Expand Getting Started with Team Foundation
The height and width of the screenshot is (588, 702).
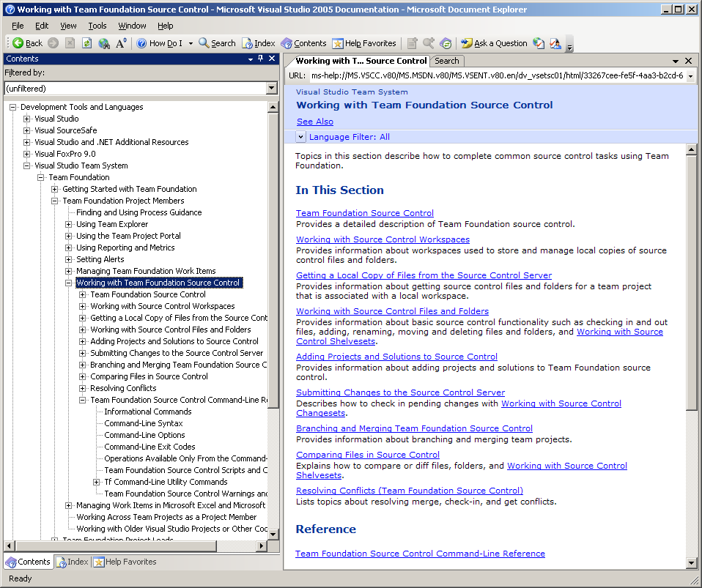click(55, 189)
